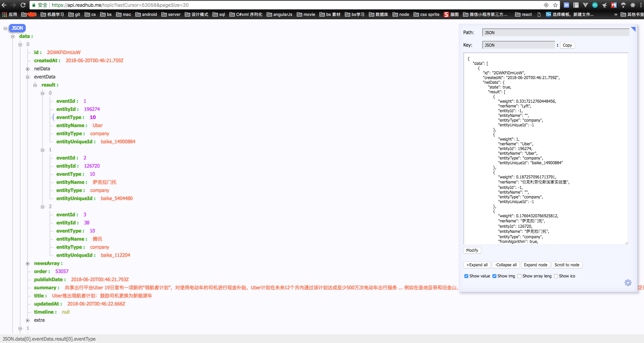Open the teal round m extension icon
This screenshot has height=343, width=644.
coord(595,5)
